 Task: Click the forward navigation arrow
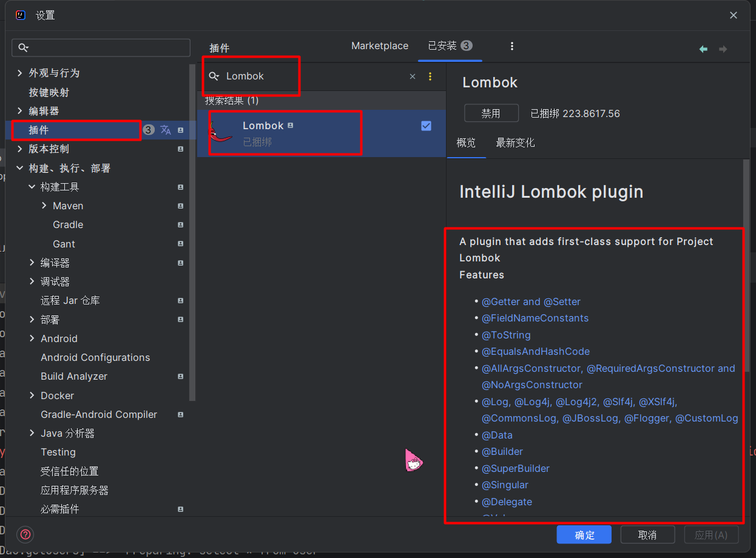(723, 49)
